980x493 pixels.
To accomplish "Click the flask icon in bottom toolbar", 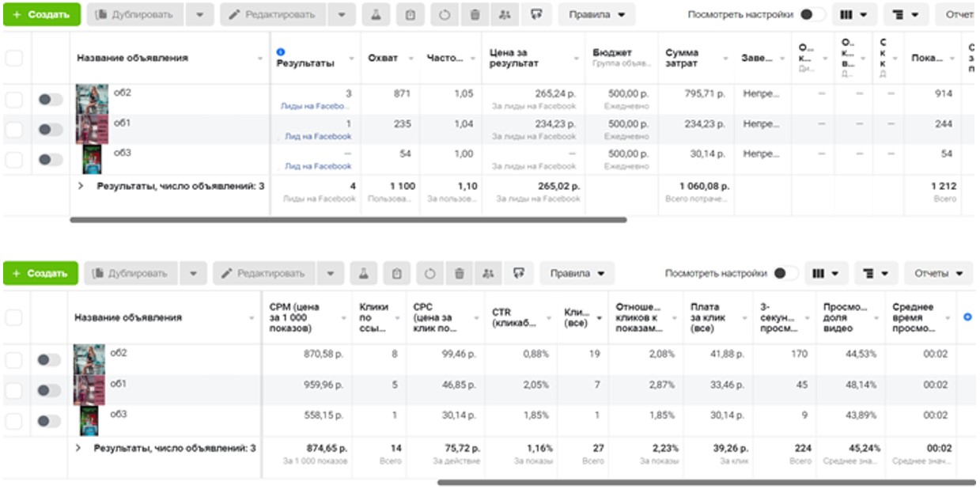I will tap(363, 273).
